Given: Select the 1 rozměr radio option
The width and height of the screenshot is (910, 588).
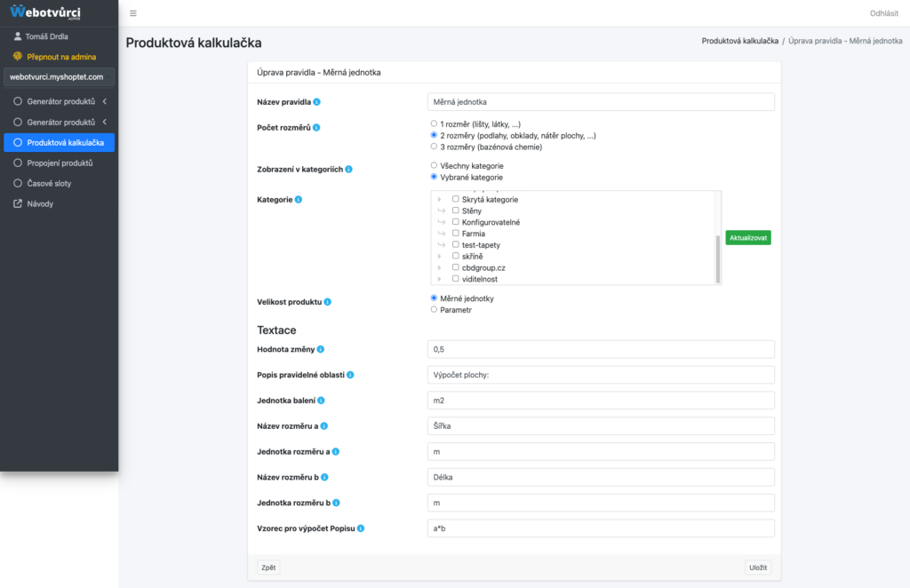Looking at the screenshot, I should 434,123.
